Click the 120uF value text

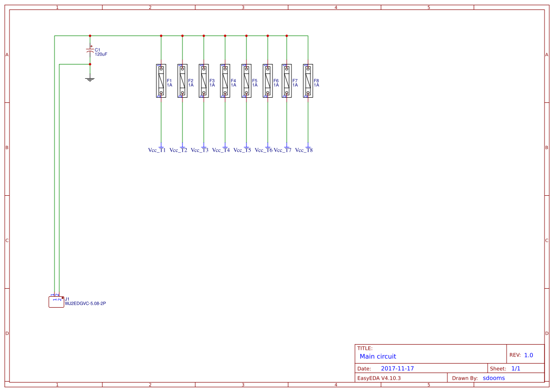101,55
